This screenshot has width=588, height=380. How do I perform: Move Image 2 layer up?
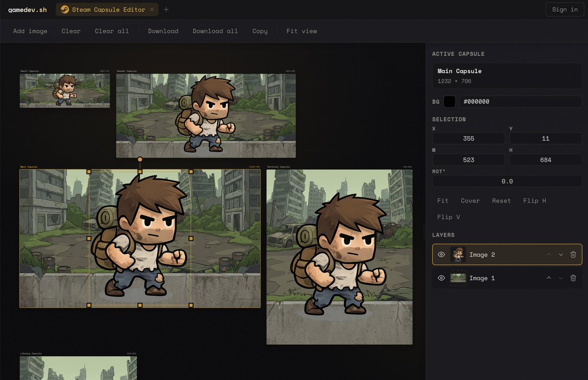pos(549,255)
